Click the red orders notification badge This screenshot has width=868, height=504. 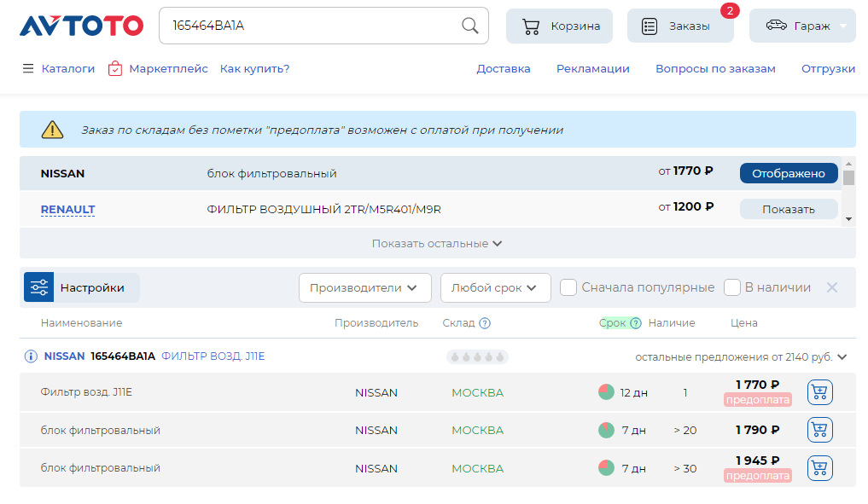730,10
